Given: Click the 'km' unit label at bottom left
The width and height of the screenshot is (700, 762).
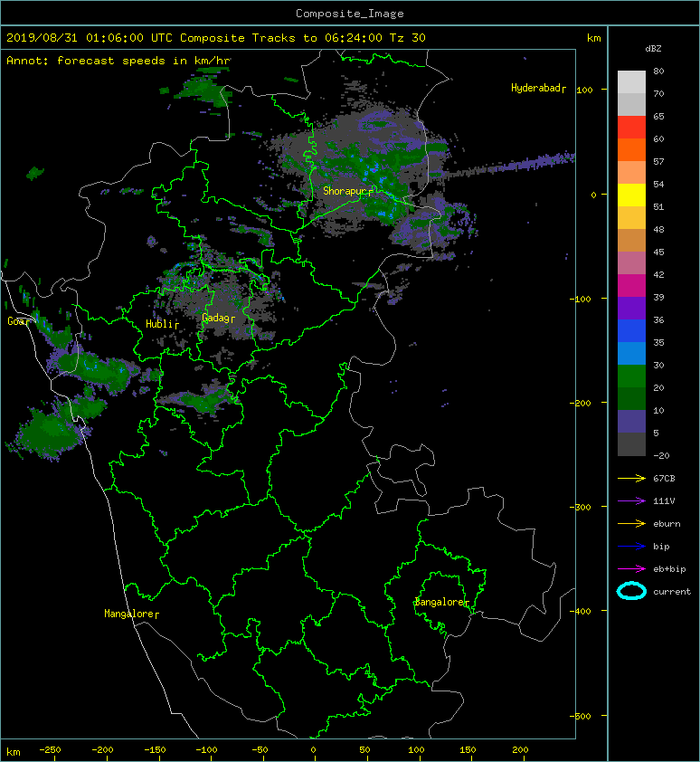Looking at the screenshot, I should pos(14,752).
